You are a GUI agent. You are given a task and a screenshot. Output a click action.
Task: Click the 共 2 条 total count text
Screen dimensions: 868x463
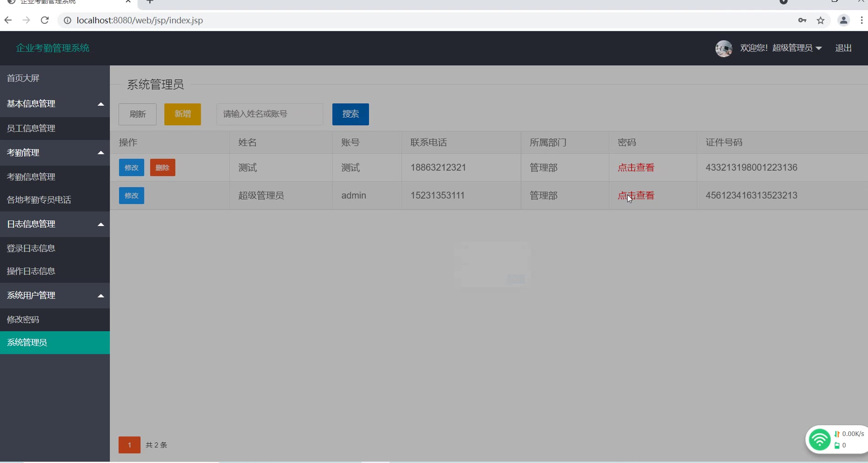click(156, 445)
